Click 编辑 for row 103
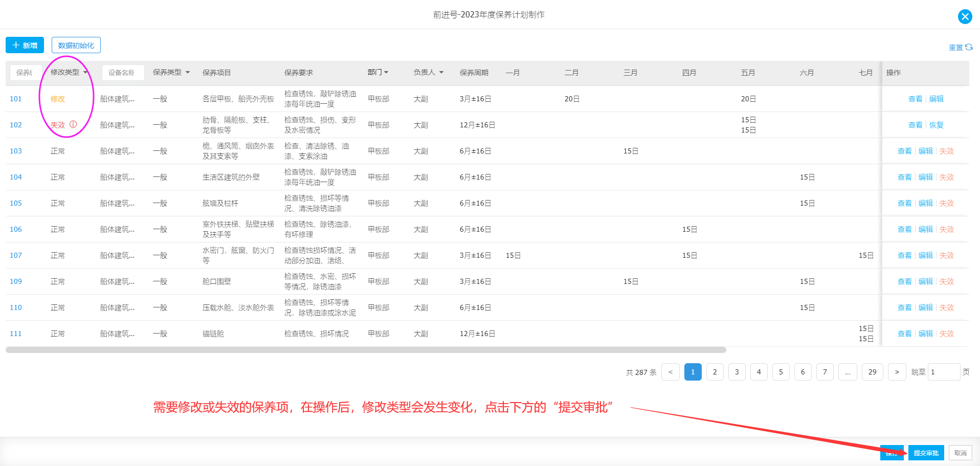This screenshot has height=466, width=980. point(925,151)
